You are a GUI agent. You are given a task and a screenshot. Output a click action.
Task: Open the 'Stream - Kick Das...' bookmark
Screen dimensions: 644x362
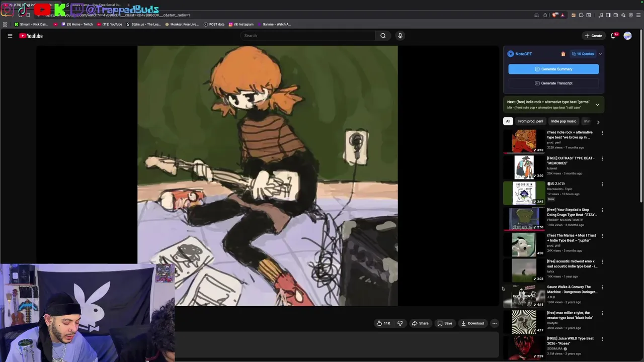[31, 24]
